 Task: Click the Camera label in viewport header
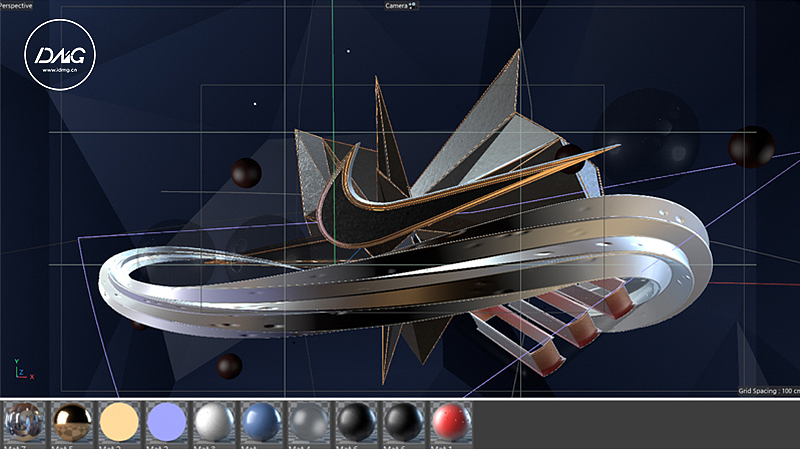[396, 6]
